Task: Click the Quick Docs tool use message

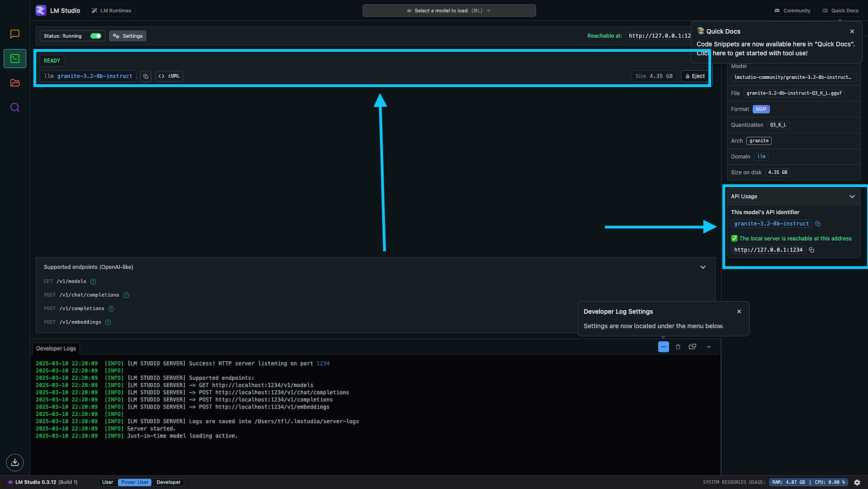Action: pyautogui.click(x=776, y=48)
